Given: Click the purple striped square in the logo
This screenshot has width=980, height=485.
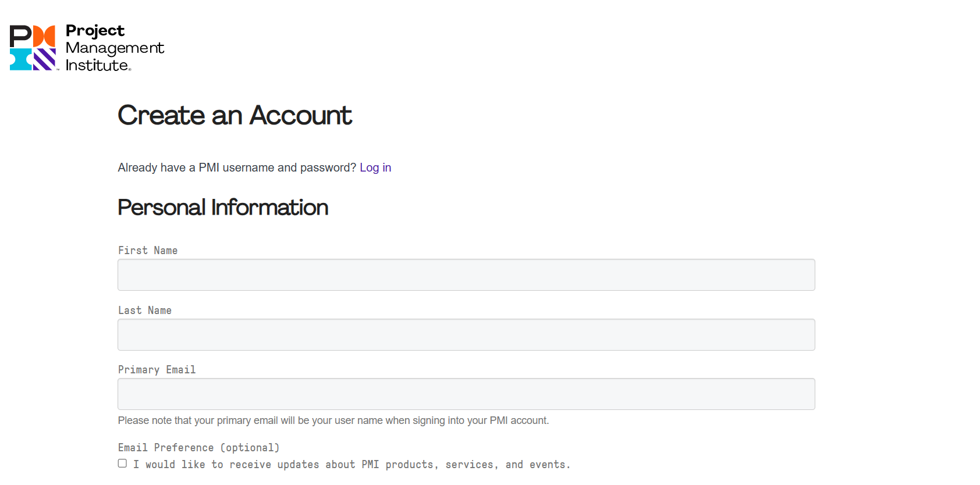Looking at the screenshot, I should (x=44, y=59).
